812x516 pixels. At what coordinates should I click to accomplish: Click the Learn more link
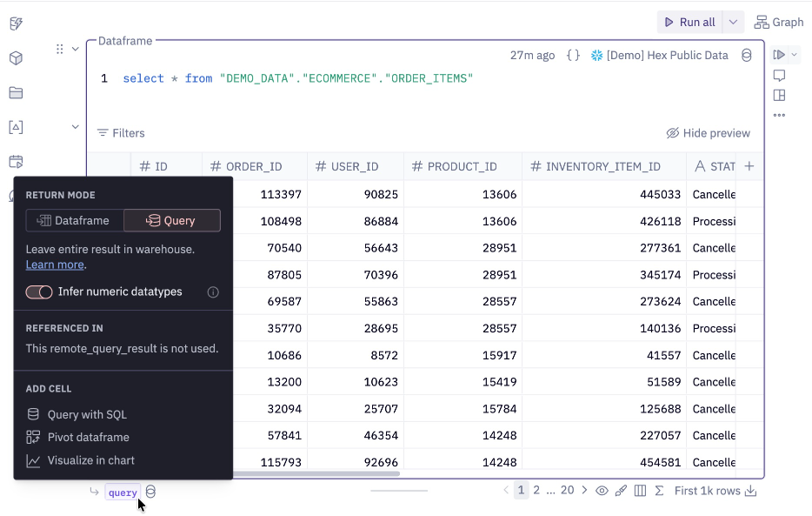pyautogui.click(x=54, y=265)
